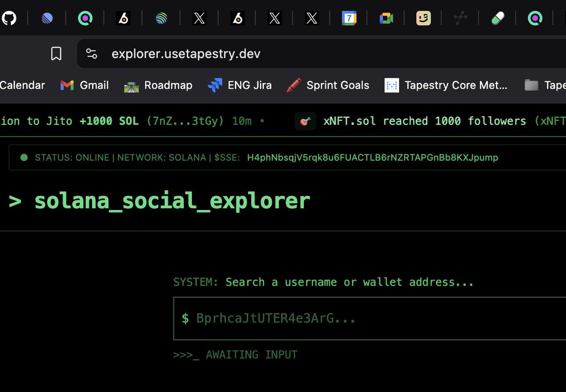Click the dartboard icon beside xNFT.sol news
Viewport: 566px width, 392px height.
(305, 121)
